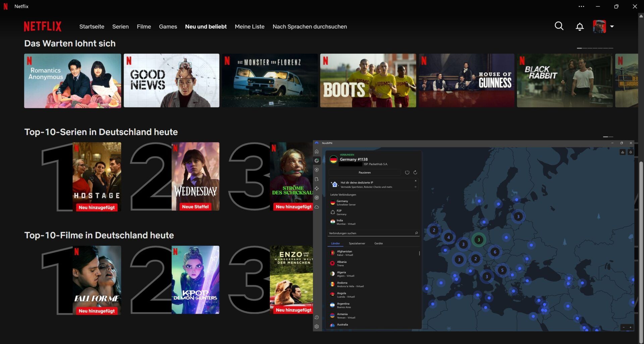Open NordVPN cloud sidebar icon
The height and width of the screenshot is (344, 644).
coord(317,207)
